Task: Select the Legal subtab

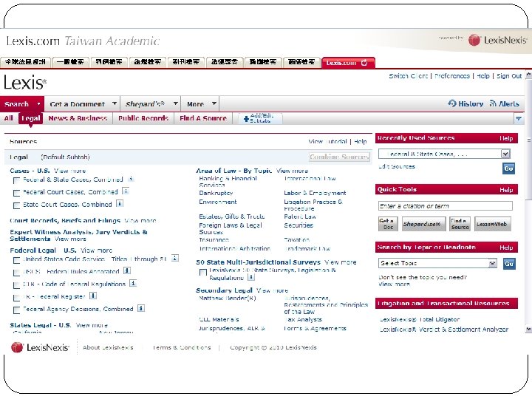Action: tap(30, 118)
